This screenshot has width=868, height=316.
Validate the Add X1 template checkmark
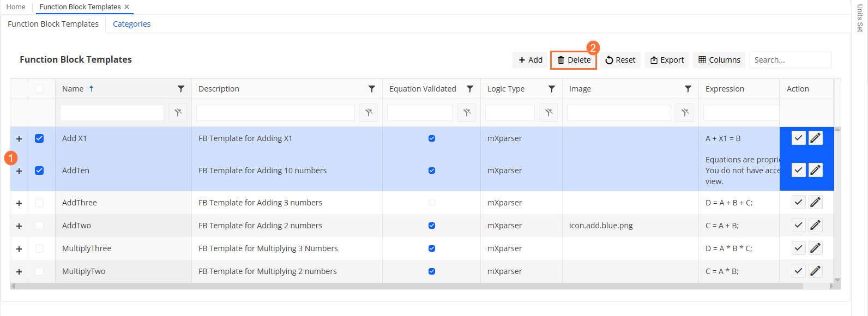click(x=798, y=138)
